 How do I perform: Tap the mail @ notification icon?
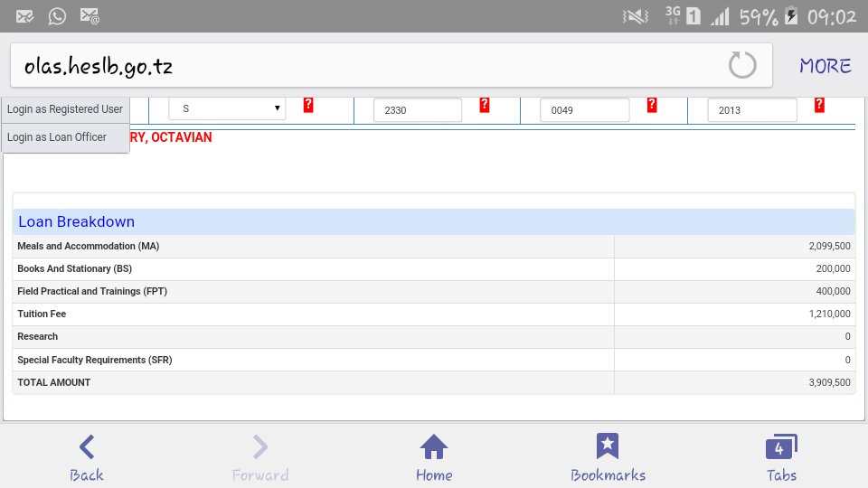(90, 16)
